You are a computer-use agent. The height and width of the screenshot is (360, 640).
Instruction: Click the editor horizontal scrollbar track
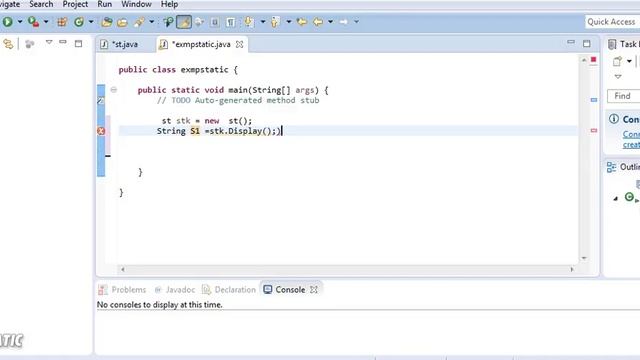(x=347, y=269)
